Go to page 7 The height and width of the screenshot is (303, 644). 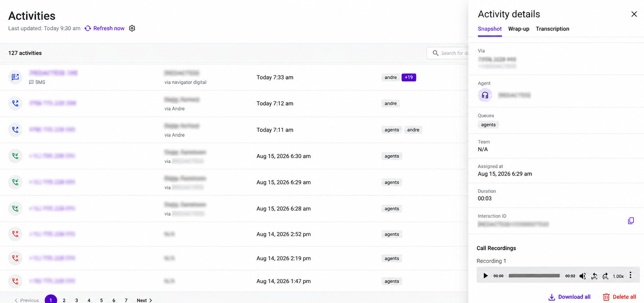(126, 300)
